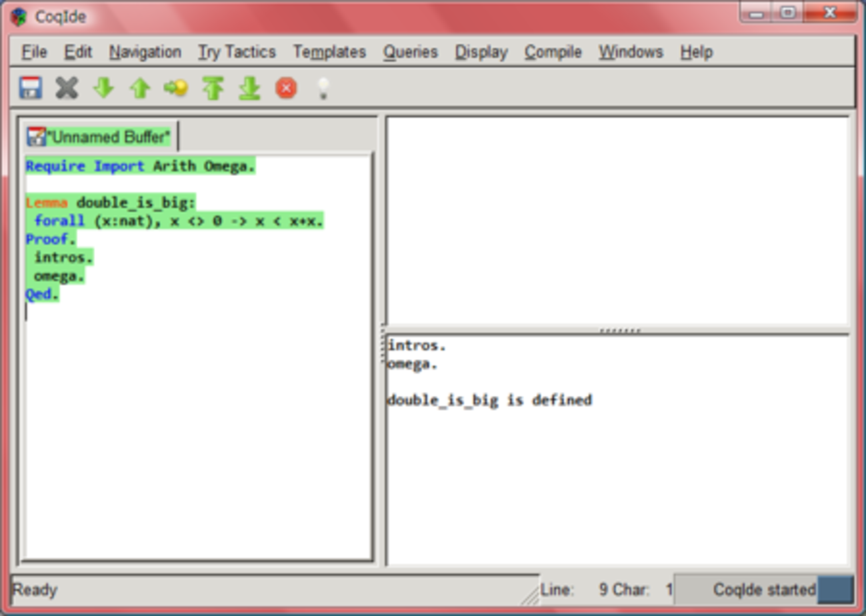This screenshot has width=866, height=616.
Task: Save the buffer with the floppy disk icon
Action: [x=31, y=87]
